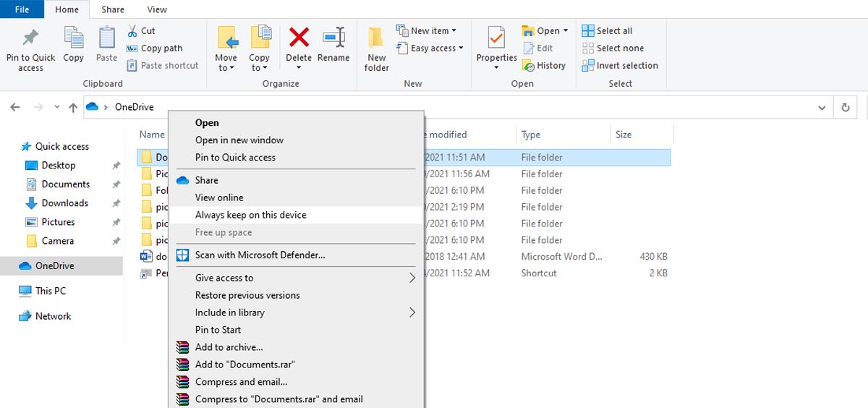Image resolution: width=868 pixels, height=408 pixels.
Task: Click Invert selection in the ribbon
Action: (620, 66)
